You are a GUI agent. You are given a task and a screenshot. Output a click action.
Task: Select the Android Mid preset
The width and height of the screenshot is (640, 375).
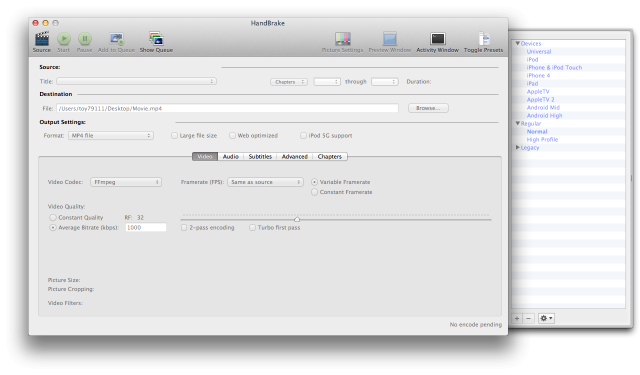(543, 107)
